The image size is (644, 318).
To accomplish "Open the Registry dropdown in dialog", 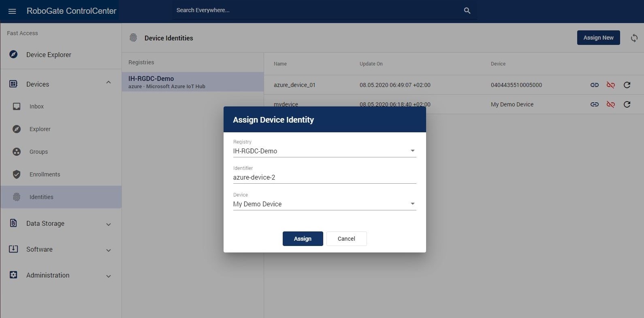I will pos(324,151).
